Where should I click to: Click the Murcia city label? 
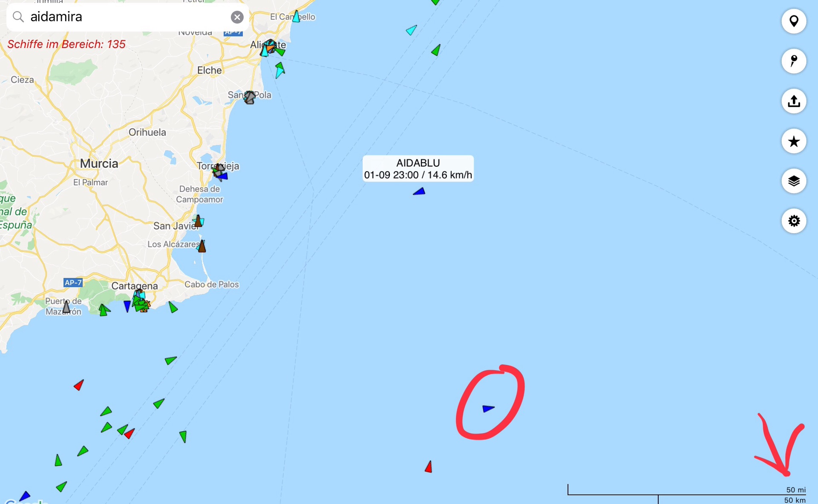coord(99,164)
